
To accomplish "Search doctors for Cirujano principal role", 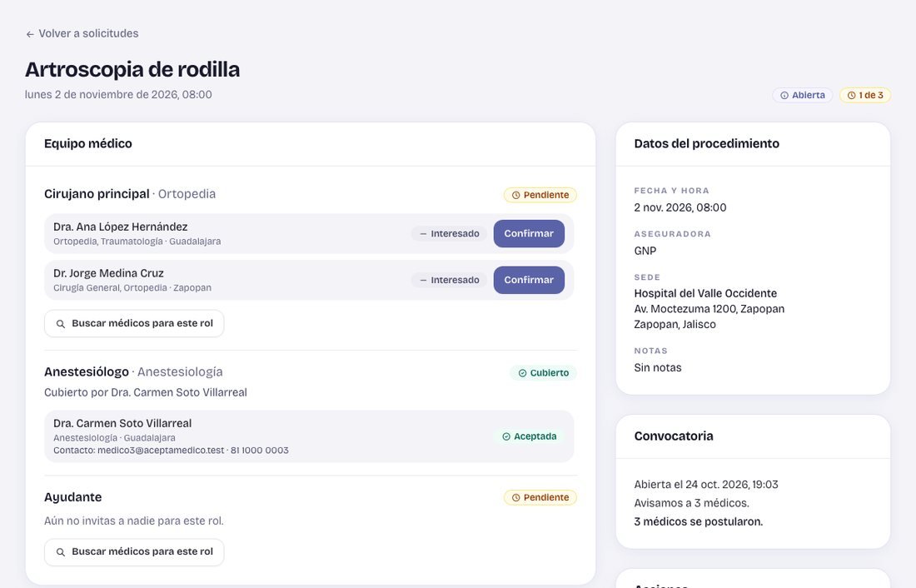I will (134, 323).
